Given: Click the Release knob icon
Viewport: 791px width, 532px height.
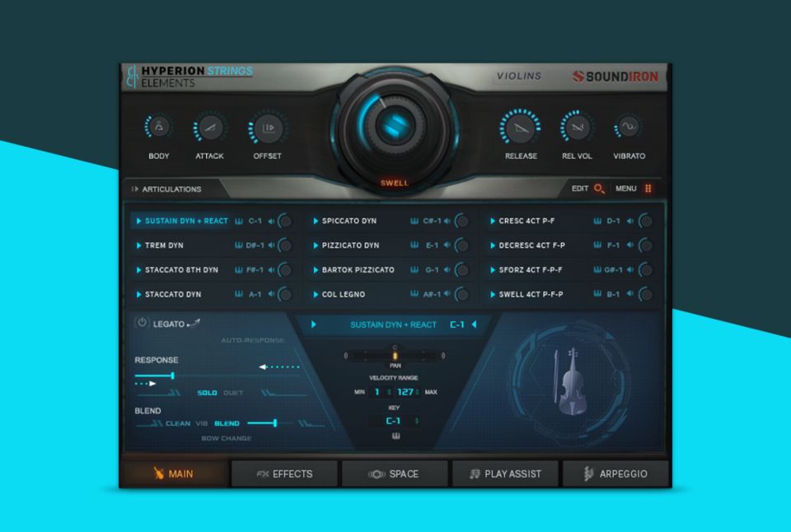Looking at the screenshot, I should (521, 128).
